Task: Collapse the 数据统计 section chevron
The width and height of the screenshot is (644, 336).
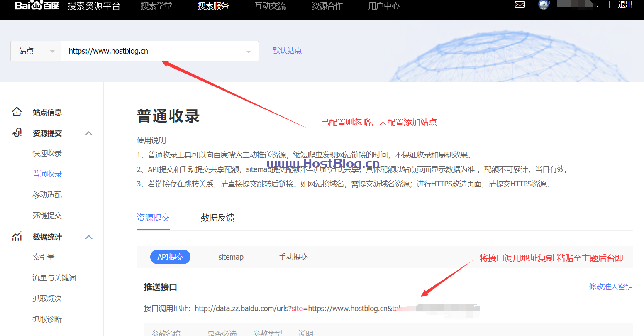Action: (x=89, y=237)
